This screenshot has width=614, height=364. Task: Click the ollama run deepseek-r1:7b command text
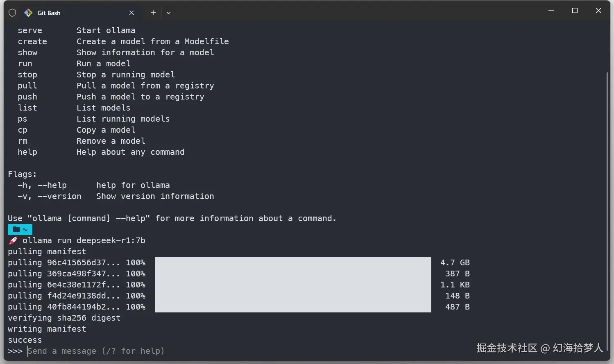pyautogui.click(x=84, y=240)
